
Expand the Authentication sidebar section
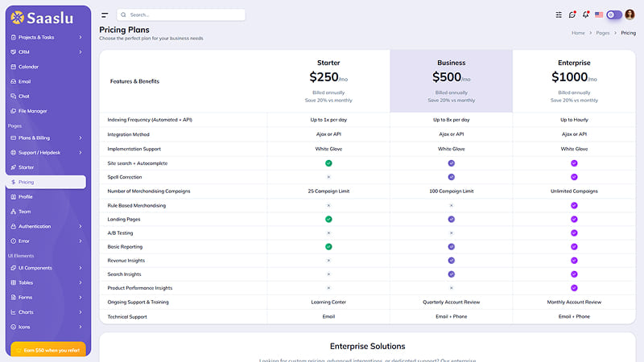[46, 226]
